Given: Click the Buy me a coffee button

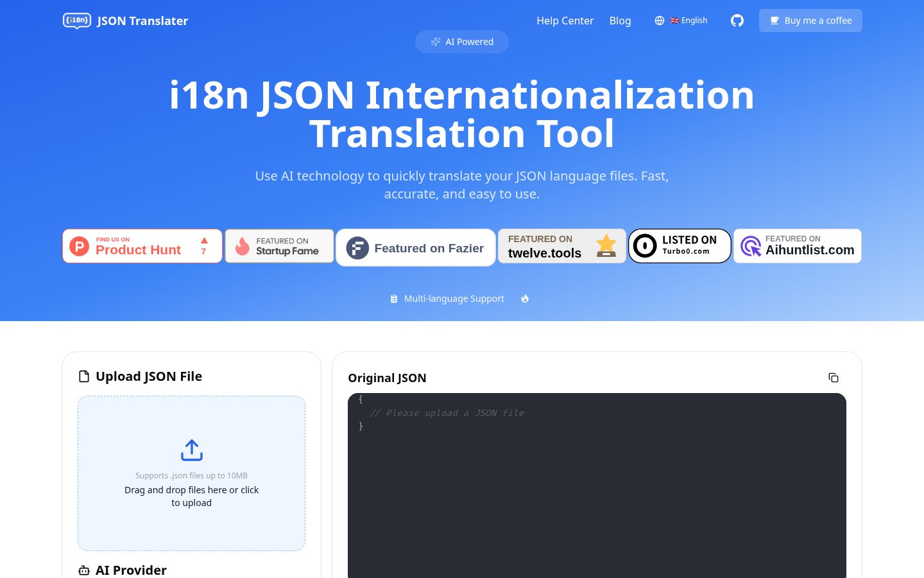Looking at the screenshot, I should pyautogui.click(x=810, y=21).
